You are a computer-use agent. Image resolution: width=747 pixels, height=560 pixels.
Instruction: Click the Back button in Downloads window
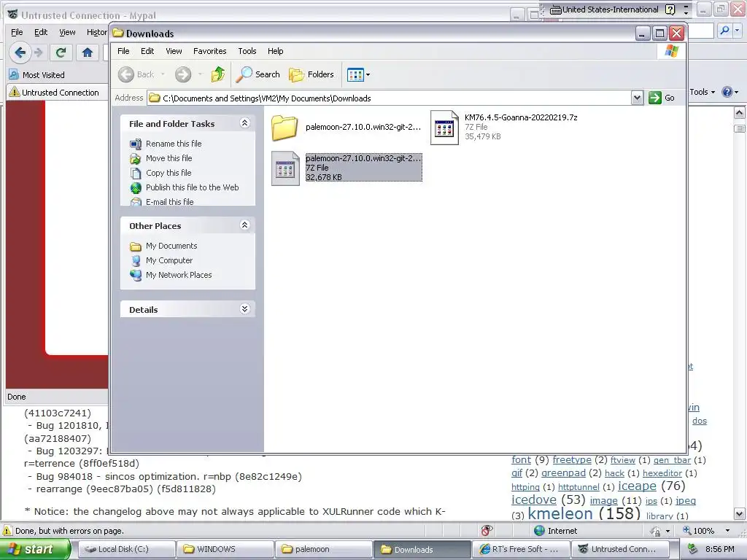(136, 74)
